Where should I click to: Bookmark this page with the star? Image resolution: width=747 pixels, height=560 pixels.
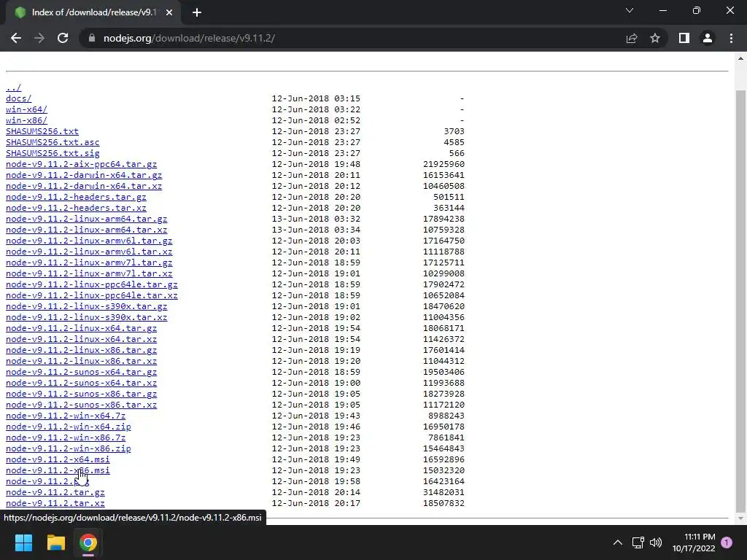(655, 38)
